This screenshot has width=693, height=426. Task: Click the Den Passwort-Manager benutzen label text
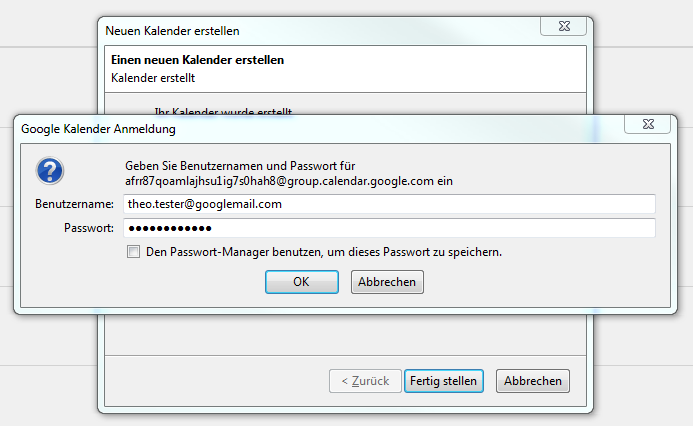[324, 252]
